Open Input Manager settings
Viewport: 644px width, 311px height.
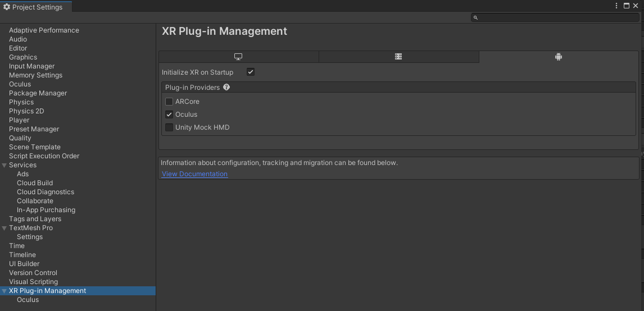[x=31, y=66]
